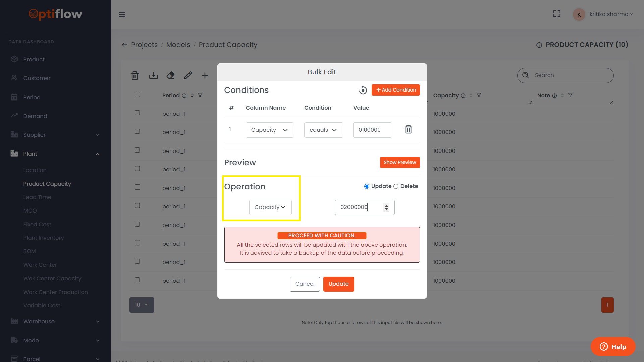Click the eraser clear icon
644x362 pixels.
pos(170,76)
